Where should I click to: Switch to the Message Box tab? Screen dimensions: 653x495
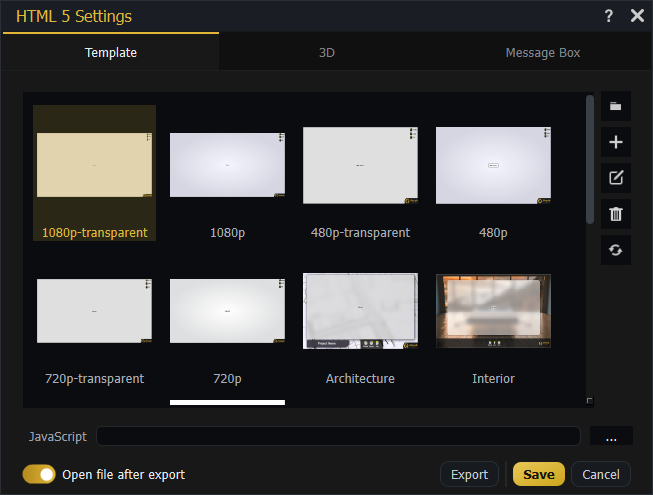[x=543, y=52]
